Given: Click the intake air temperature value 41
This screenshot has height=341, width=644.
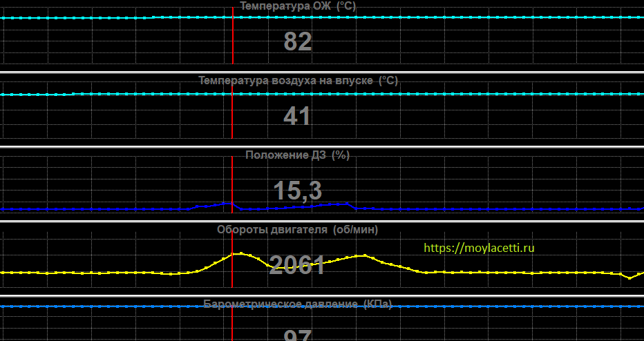Looking at the screenshot, I should point(297,117).
